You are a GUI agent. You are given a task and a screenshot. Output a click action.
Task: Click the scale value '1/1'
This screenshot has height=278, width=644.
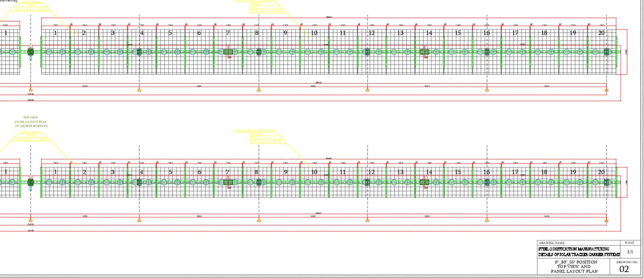630,251
